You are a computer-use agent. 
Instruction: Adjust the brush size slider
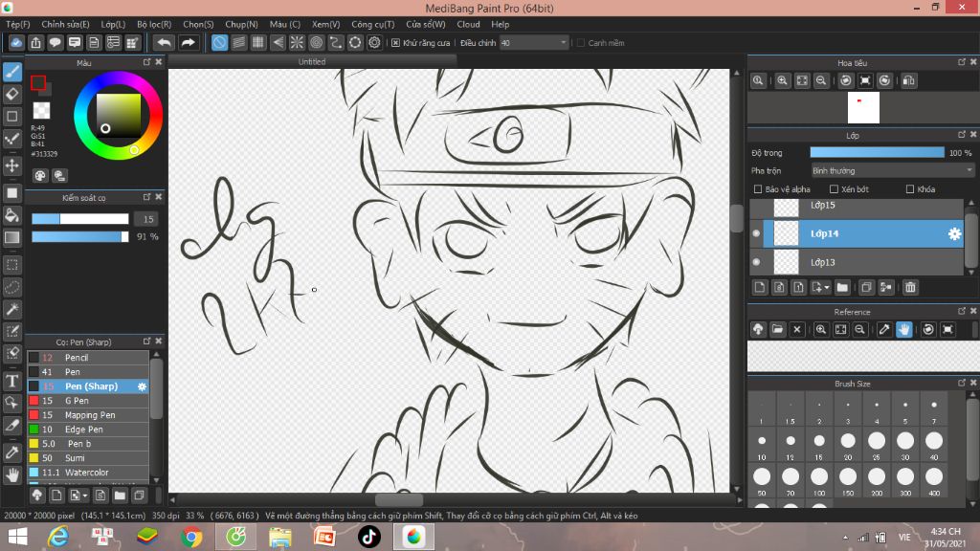pyautogui.click(x=80, y=219)
